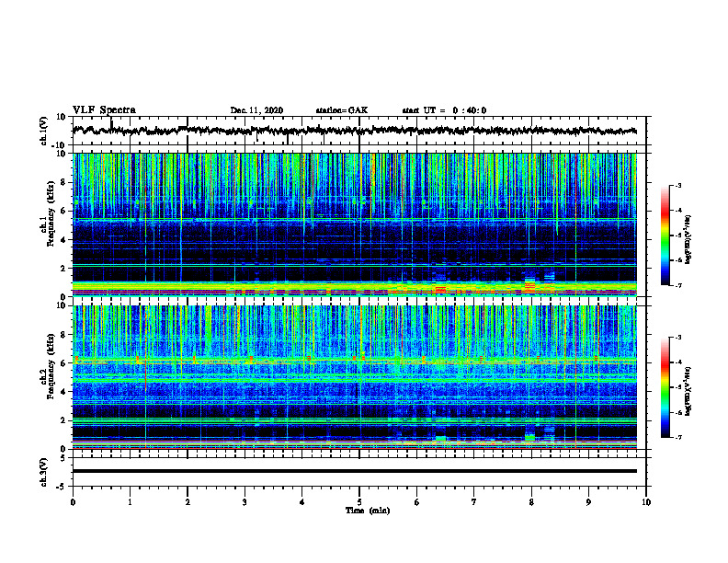Click the "2" kHz tick of ch.1 spectrogram
Screen dimensions: 728x563
(63, 269)
